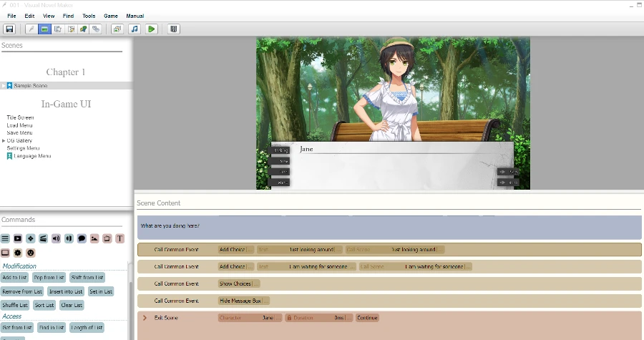644x340 pixels.
Task: Toggle the lock on Duration field
Action: click(x=289, y=318)
